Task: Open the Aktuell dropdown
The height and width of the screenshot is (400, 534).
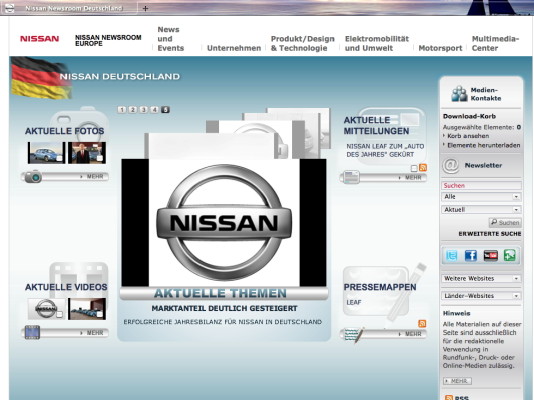Action: point(481,210)
